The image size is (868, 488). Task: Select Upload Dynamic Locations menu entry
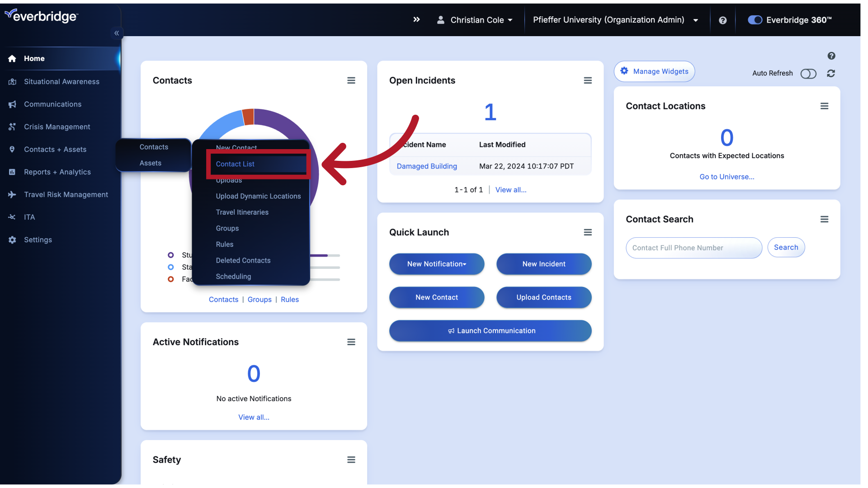point(258,196)
